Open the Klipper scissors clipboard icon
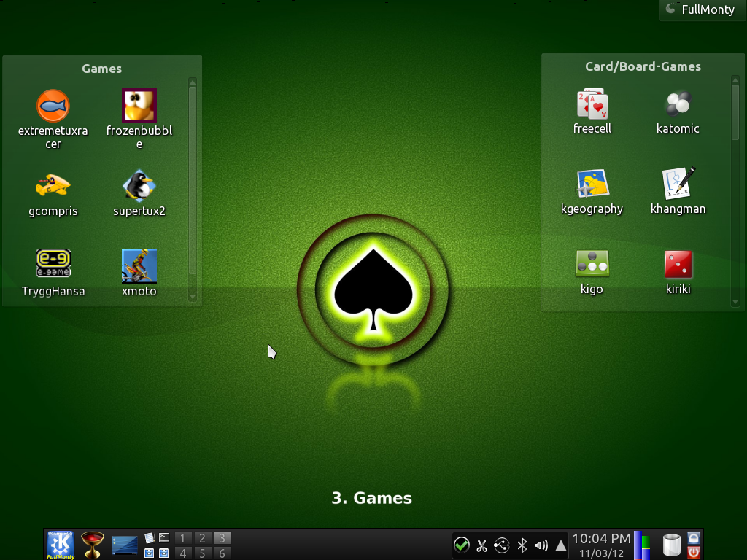 coord(481,545)
